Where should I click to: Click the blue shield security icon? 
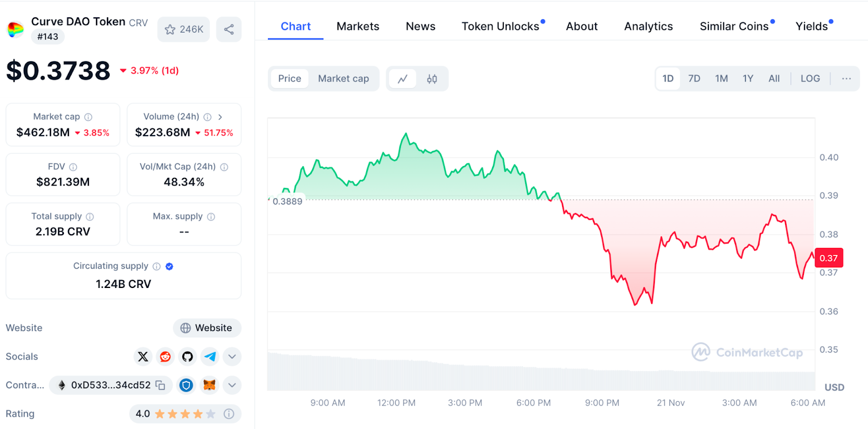point(186,385)
